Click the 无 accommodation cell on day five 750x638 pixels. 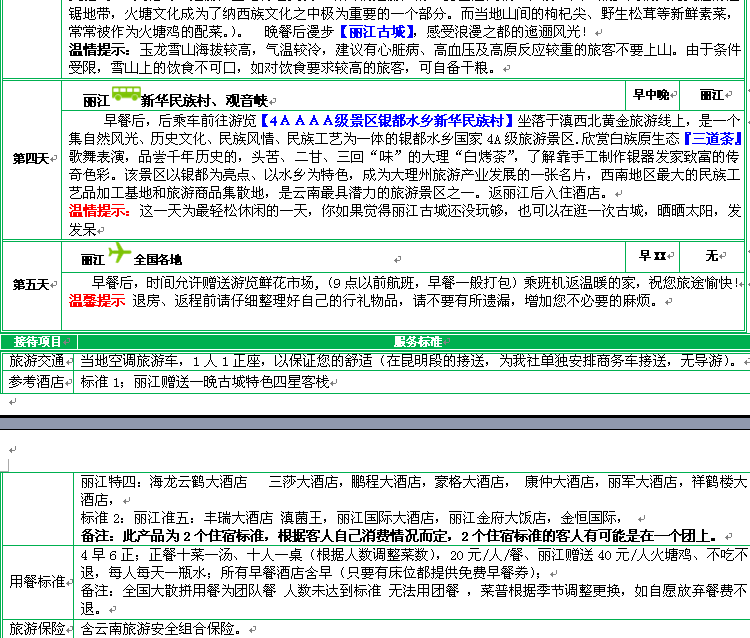coord(711,255)
